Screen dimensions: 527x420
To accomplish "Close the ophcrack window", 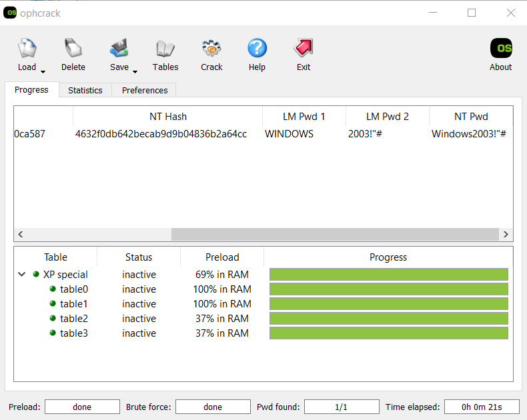I will point(511,13).
